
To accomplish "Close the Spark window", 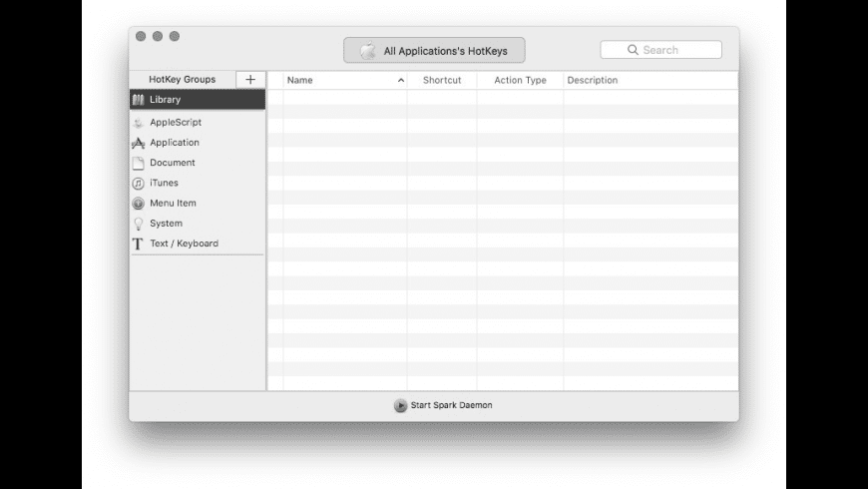I will pos(141,37).
